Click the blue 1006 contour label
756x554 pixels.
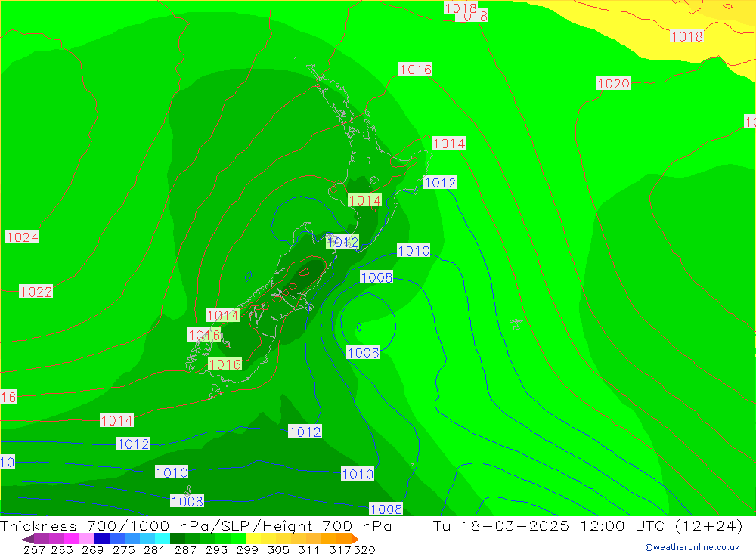coord(363,353)
